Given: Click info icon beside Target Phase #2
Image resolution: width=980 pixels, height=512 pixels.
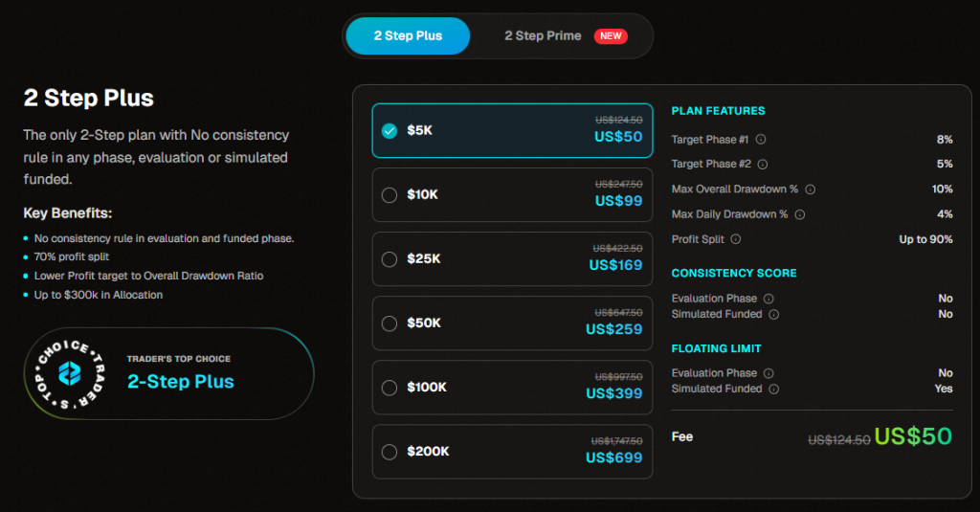Looking at the screenshot, I should pyautogui.click(x=763, y=165).
